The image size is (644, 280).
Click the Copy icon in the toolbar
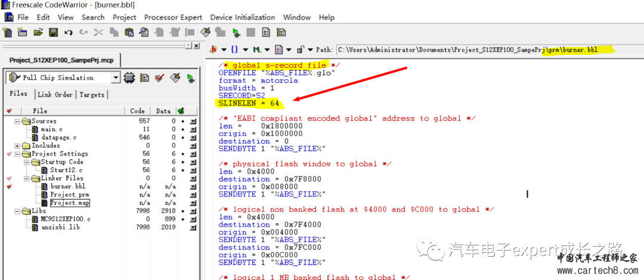[x=114, y=32]
